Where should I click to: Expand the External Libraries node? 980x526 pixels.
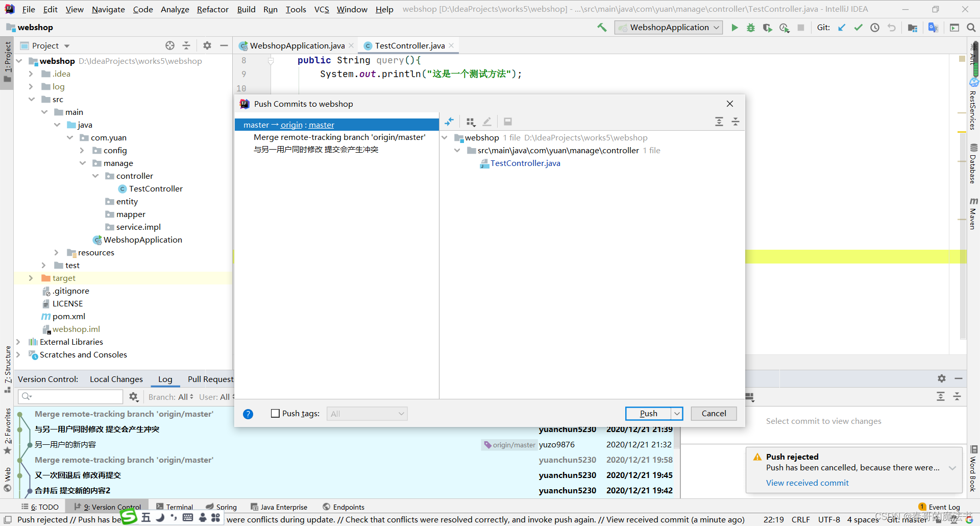18,342
